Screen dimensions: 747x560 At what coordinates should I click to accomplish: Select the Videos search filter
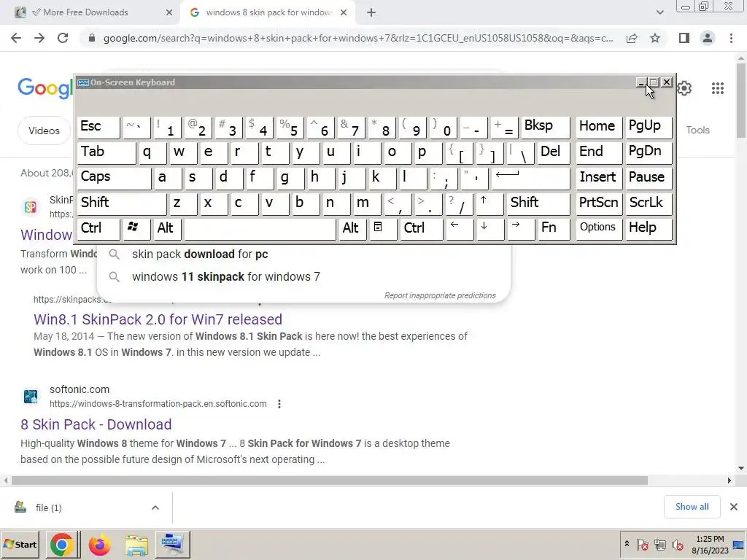click(44, 131)
